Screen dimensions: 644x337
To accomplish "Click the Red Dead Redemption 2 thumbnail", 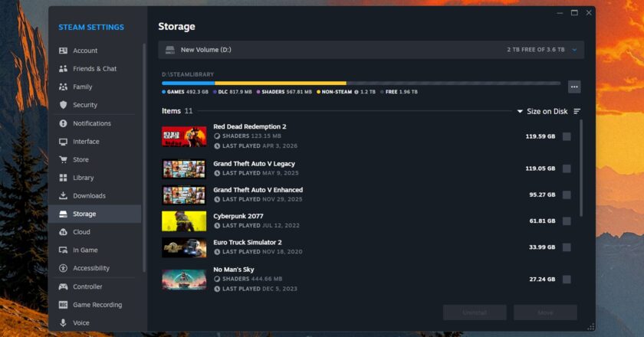I will 184,136.
